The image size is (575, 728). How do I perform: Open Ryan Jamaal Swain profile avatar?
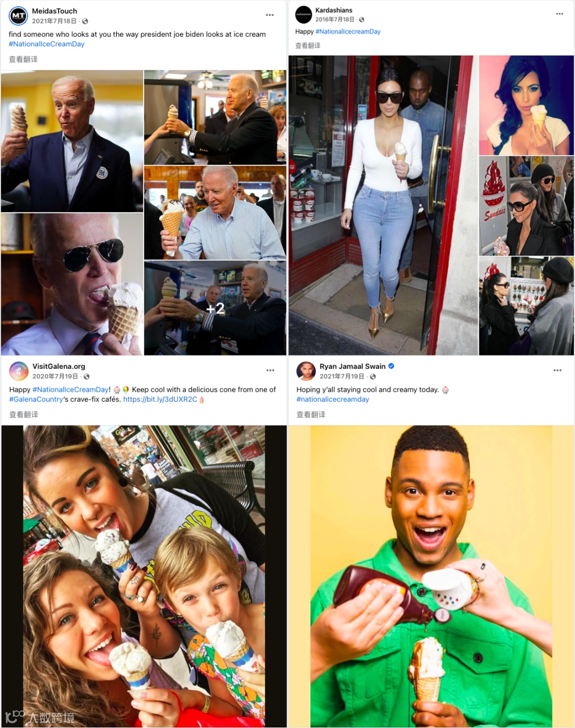click(306, 371)
